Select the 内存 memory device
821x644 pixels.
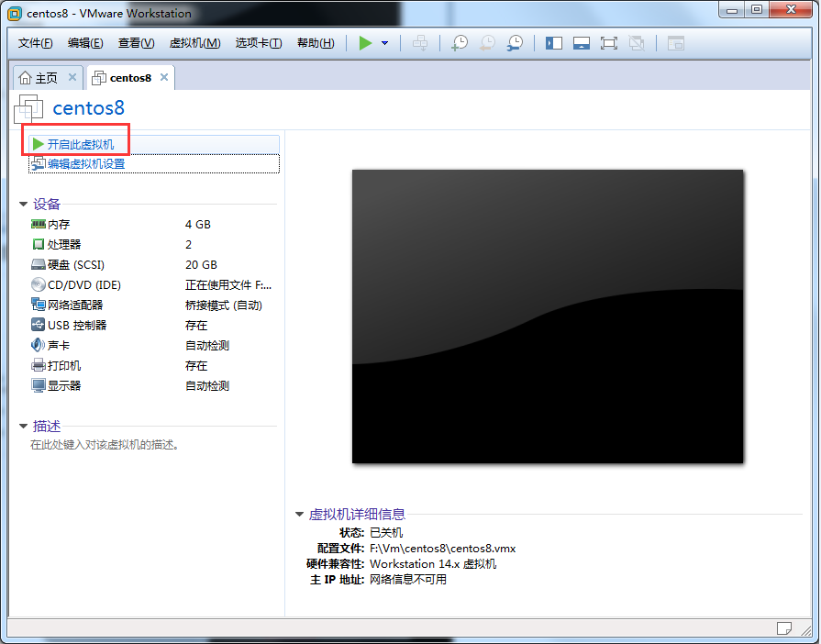click(x=59, y=225)
